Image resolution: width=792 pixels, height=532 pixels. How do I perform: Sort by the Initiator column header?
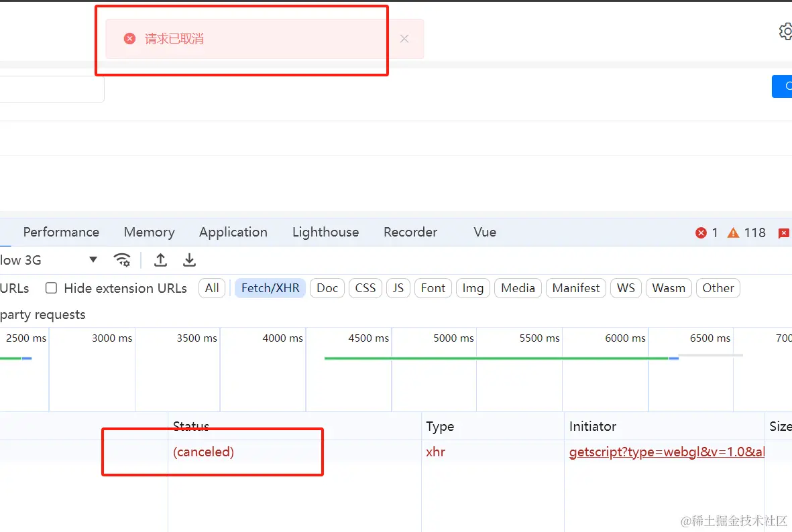click(x=664, y=427)
